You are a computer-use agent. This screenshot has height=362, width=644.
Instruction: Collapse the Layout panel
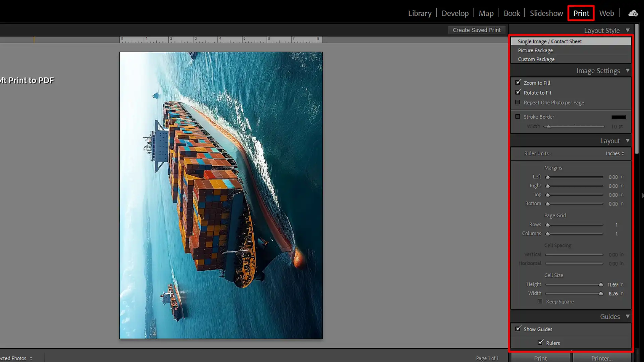(628, 141)
